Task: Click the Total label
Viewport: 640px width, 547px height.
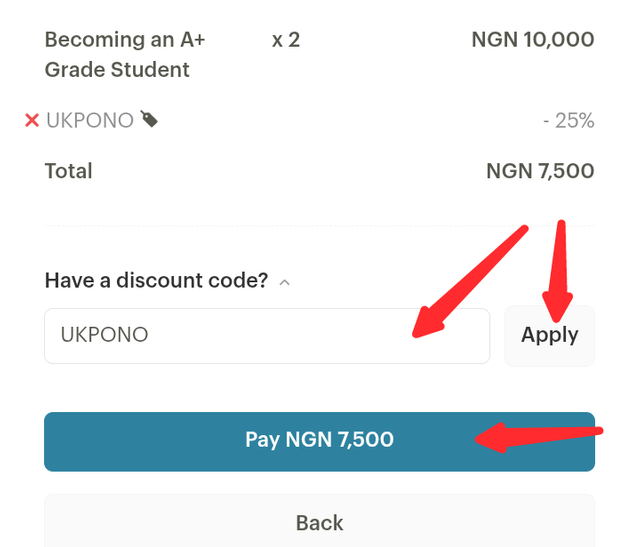Action: 69,171
